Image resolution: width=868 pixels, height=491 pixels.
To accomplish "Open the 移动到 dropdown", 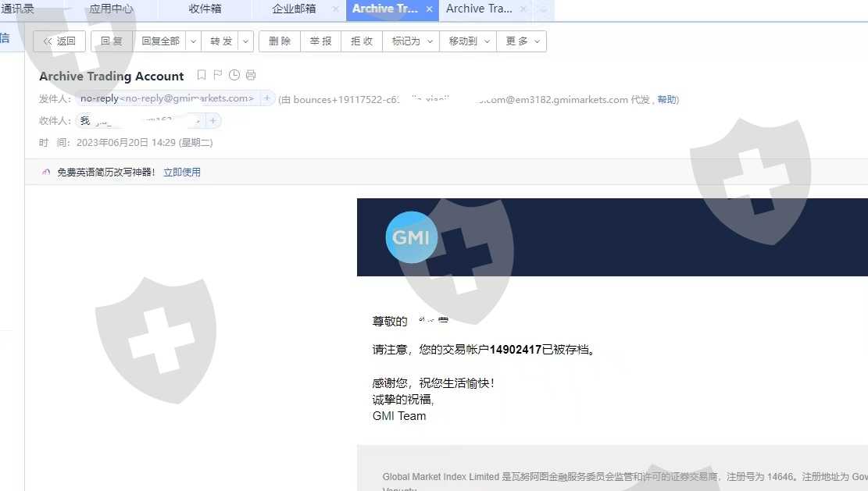I will [x=468, y=41].
